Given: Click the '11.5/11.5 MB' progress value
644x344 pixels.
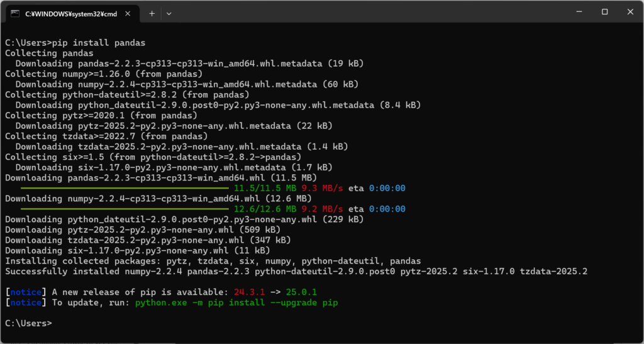Looking at the screenshot, I should pos(265,188).
